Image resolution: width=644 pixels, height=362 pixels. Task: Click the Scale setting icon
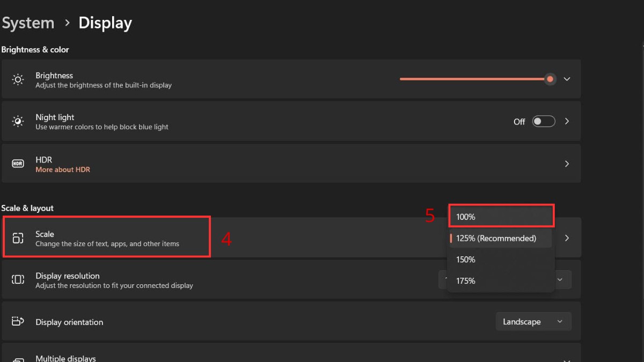pos(18,238)
